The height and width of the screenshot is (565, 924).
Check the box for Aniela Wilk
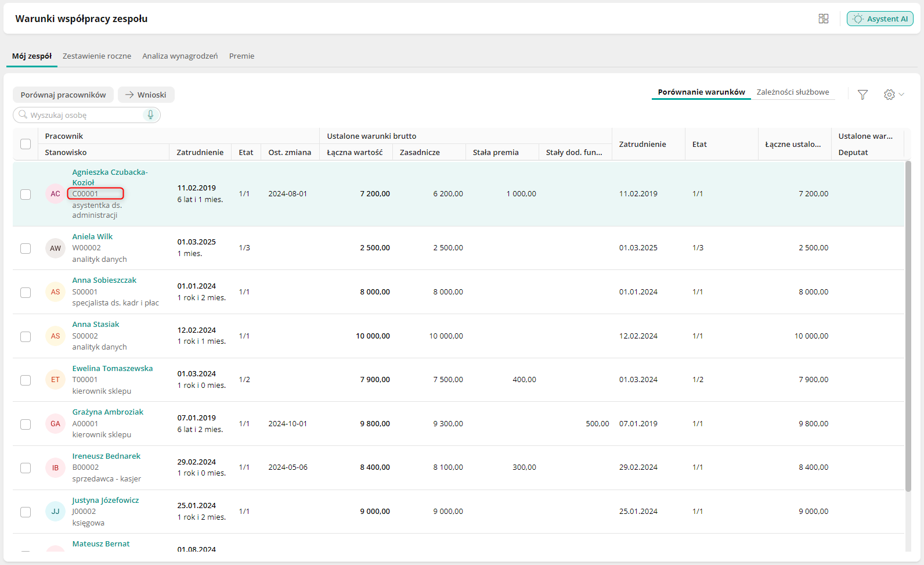pyautogui.click(x=26, y=249)
